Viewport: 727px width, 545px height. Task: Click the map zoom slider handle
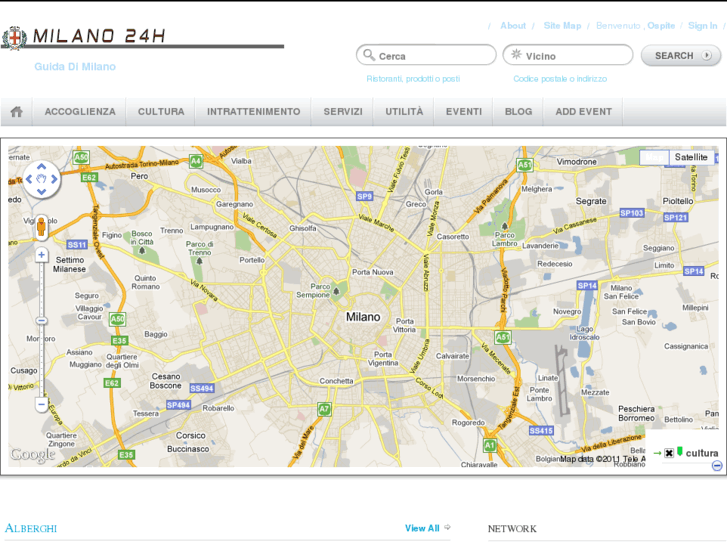[x=41, y=321]
